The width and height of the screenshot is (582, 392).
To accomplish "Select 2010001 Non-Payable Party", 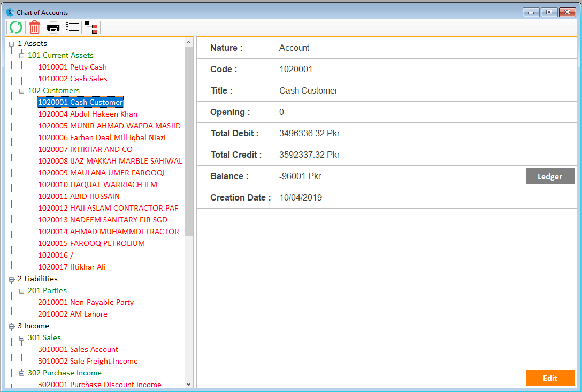I will [x=86, y=302].
